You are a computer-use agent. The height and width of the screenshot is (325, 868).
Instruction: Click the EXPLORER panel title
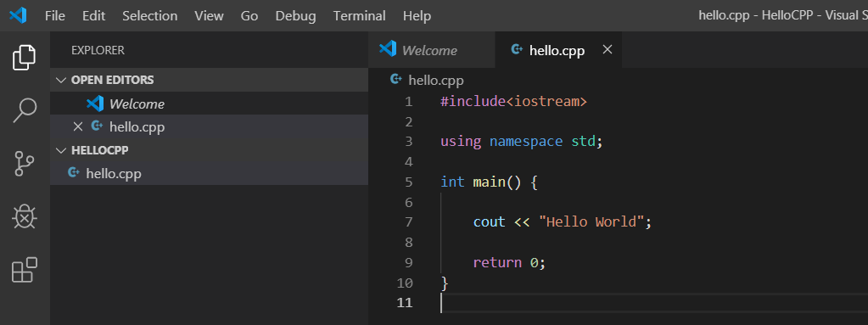[98, 50]
